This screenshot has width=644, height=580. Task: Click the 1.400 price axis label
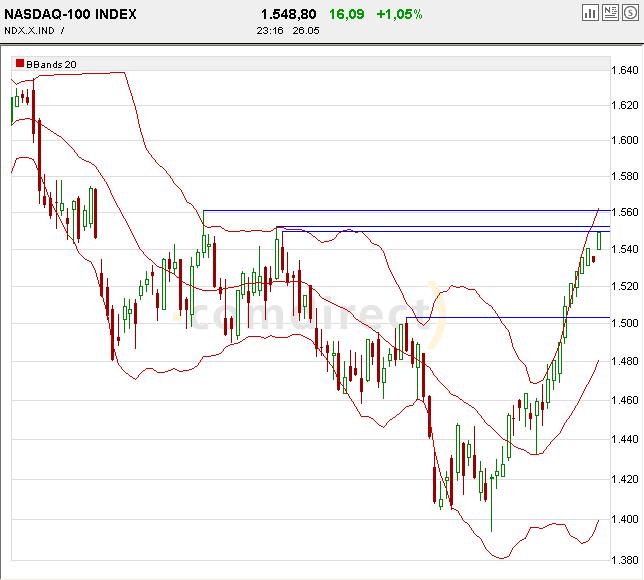click(x=625, y=519)
